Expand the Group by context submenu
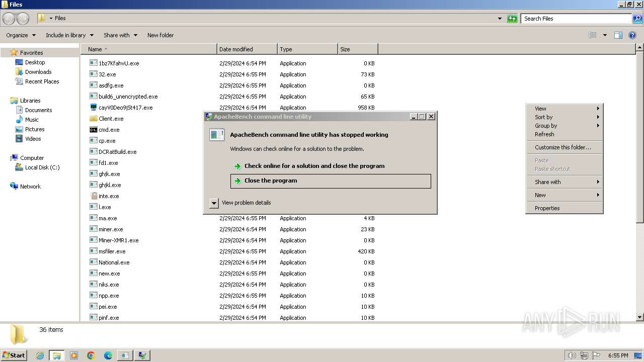 click(565, 126)
